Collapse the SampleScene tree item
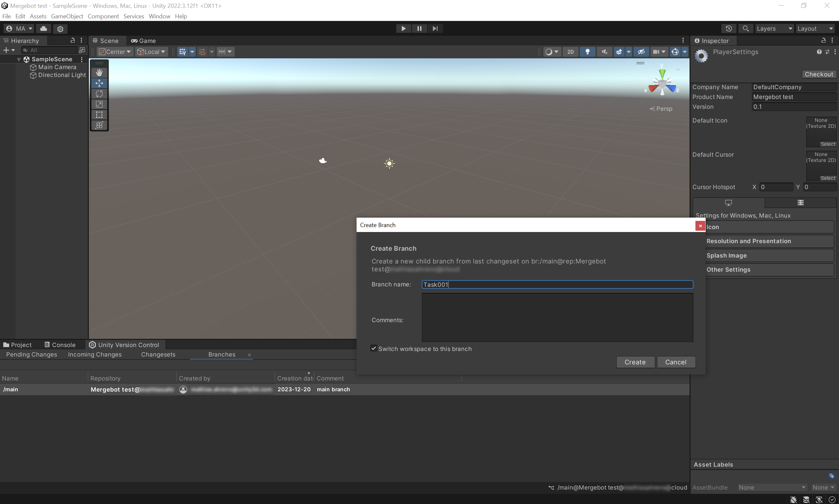This screenshot has width=839, height=504. point(19,59)
